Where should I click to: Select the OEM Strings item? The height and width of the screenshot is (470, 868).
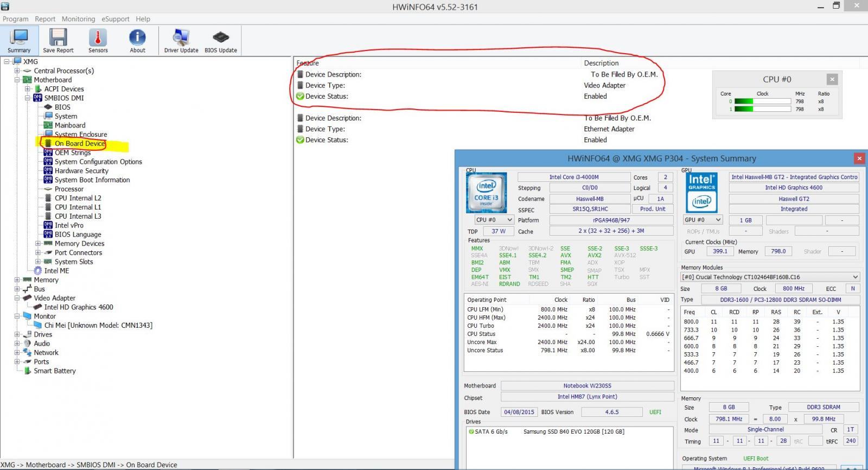[73, 153]
